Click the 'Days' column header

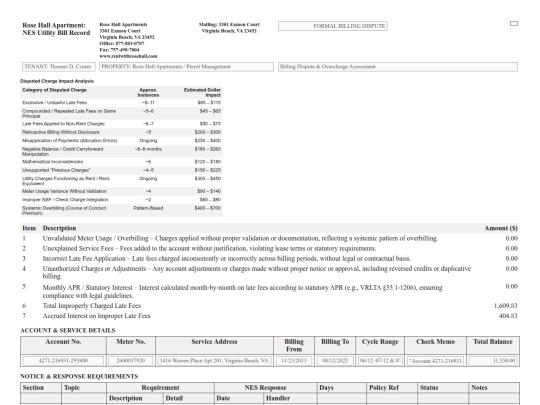click(326, 387)
